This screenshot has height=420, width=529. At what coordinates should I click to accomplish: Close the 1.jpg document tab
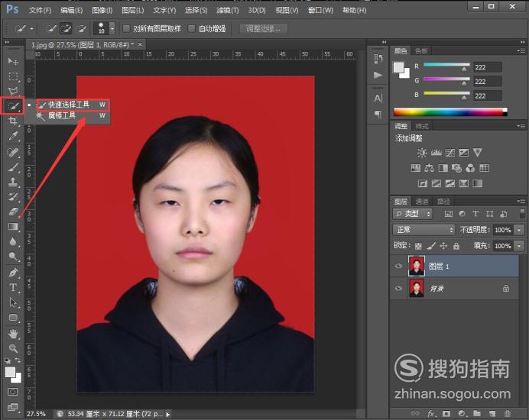point(140,44)
